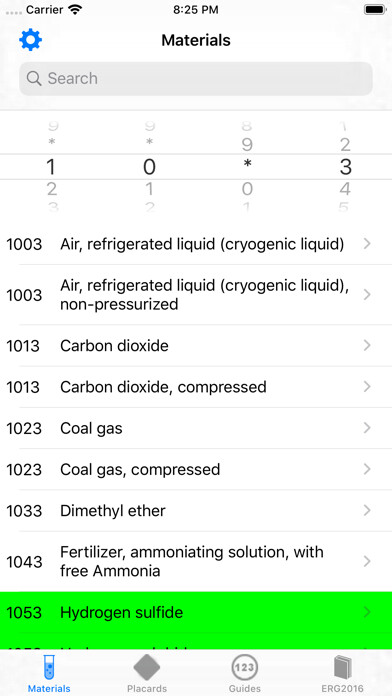Tap the magnifying glass search icon
Viewport: 392px width, 696px height.
pyautogui.click(x=34, y=79)
